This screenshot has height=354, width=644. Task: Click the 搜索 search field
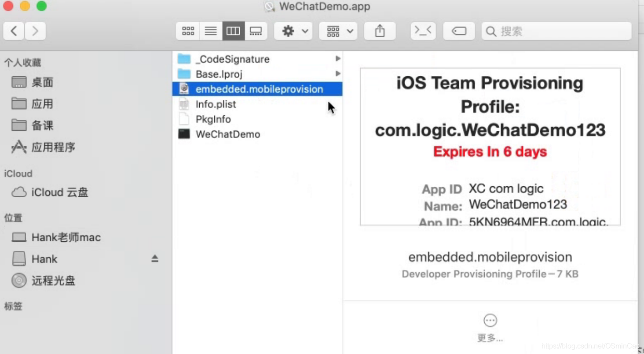click(556, 31)
